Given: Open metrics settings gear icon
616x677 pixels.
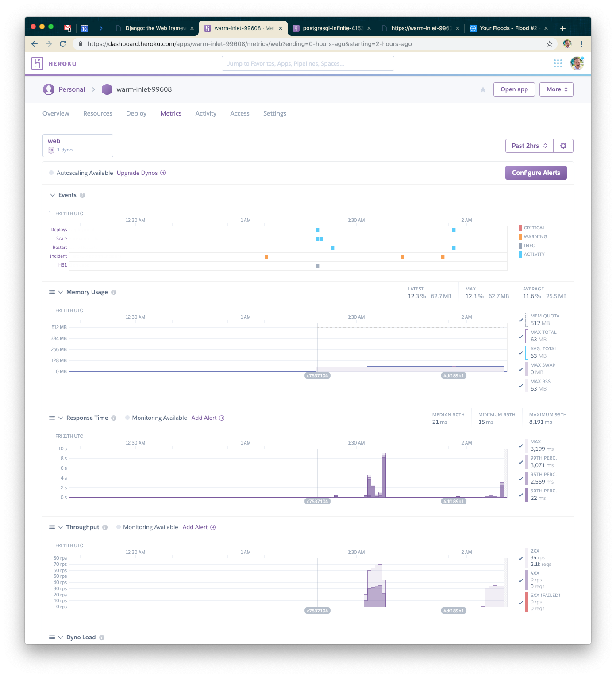Looking at the screenshot, I should point(563,146).
